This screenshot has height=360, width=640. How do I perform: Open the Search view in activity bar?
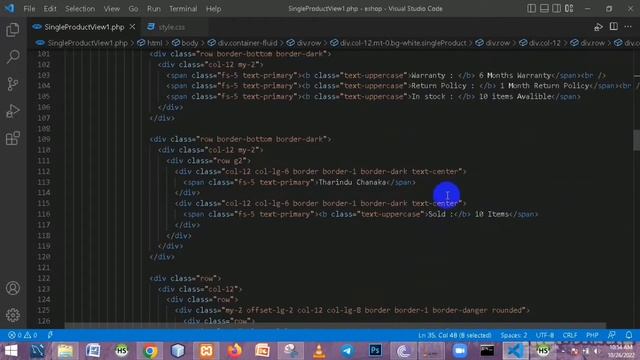13,57
